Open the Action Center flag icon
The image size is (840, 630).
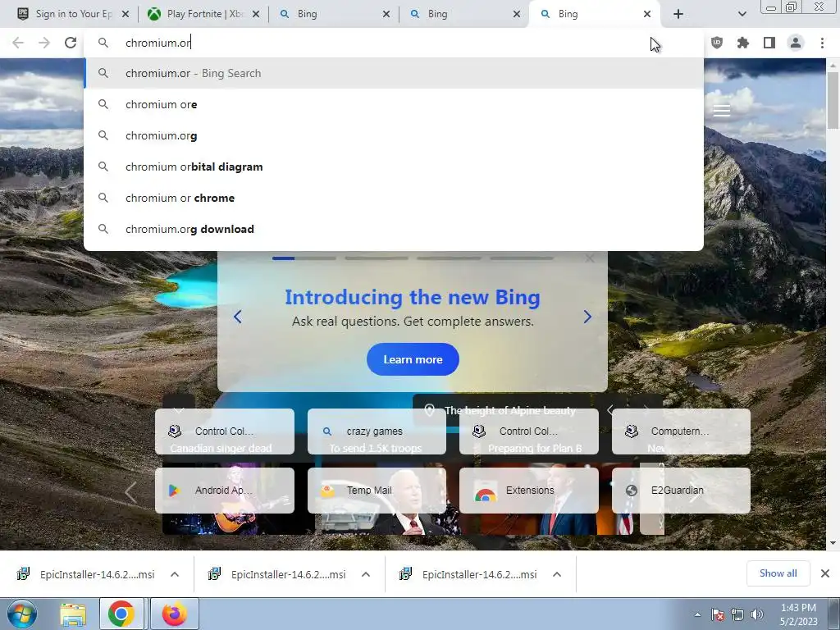click(x=717, y=614)
